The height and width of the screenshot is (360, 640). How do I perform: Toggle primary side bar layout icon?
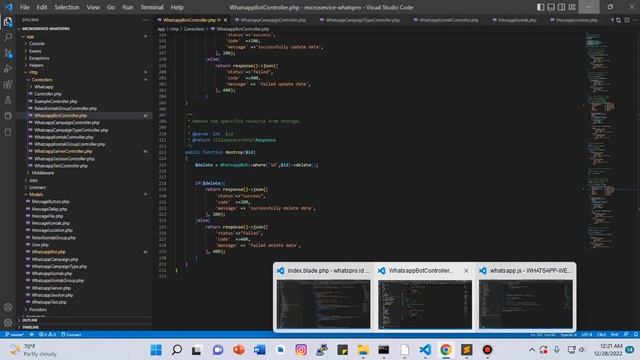tap(540, 7)
